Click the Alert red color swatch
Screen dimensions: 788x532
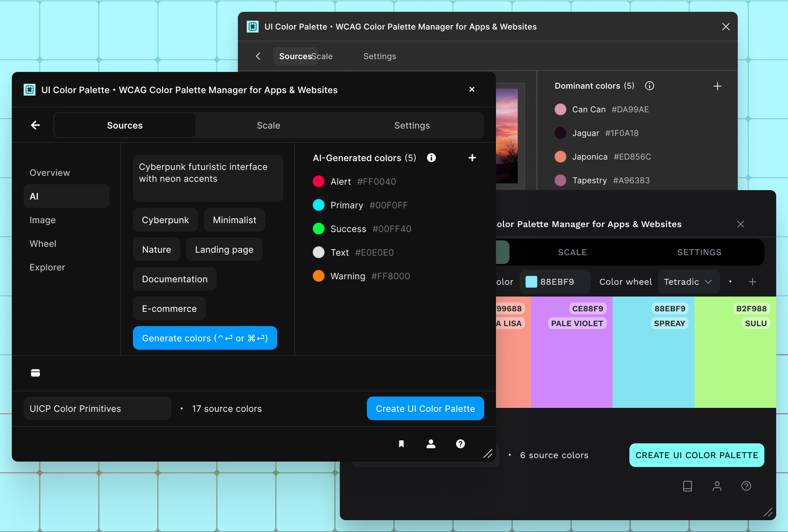(x=319, y=181)
